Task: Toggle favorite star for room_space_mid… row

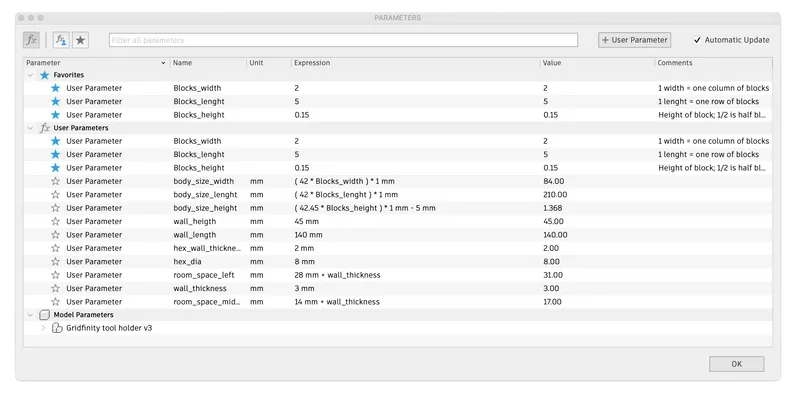Action: pos(56,302)
